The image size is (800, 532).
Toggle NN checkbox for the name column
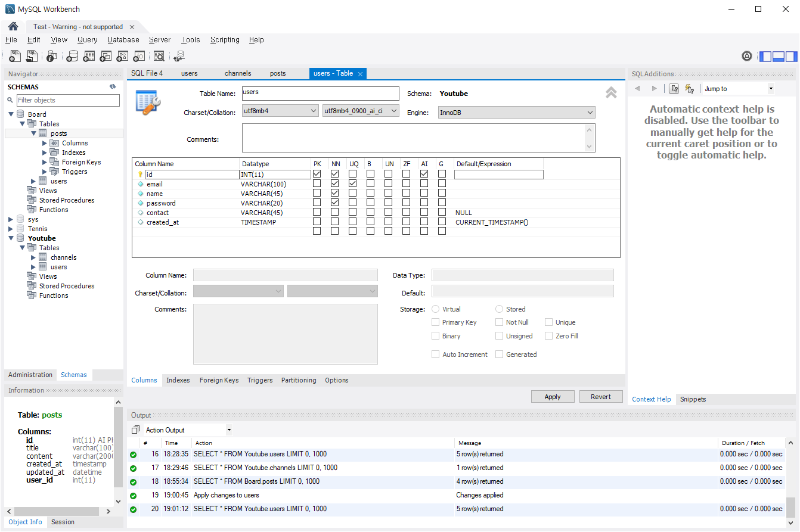pyautogui.click(x=334, y=193)
